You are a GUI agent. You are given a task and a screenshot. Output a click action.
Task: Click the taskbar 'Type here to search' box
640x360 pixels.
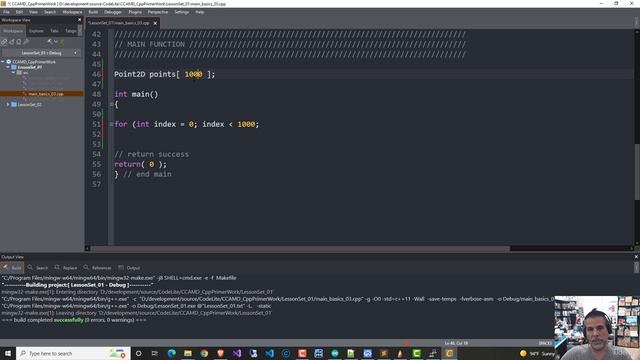click(x=73, y=353)
